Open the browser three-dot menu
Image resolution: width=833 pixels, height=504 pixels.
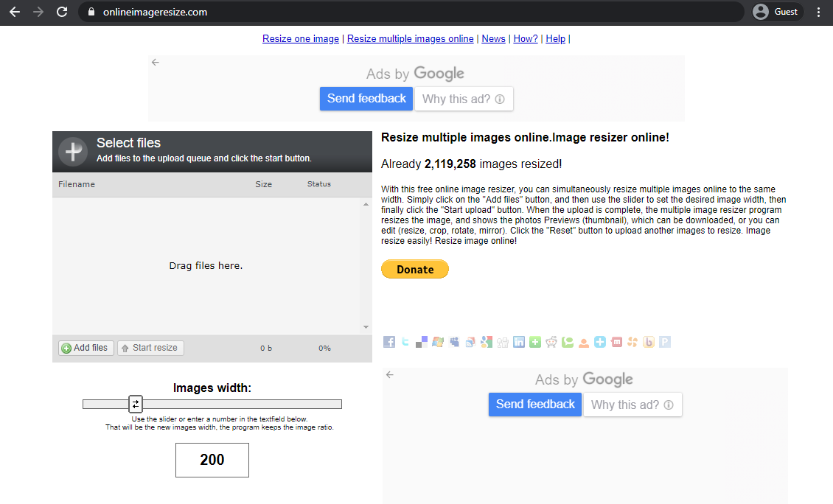pos(819,12)
